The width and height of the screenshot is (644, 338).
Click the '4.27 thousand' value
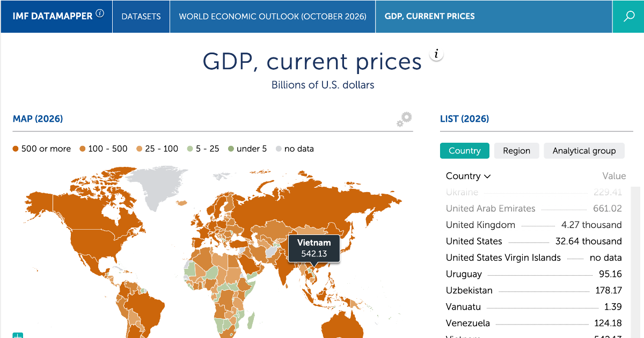pos(591,225)
